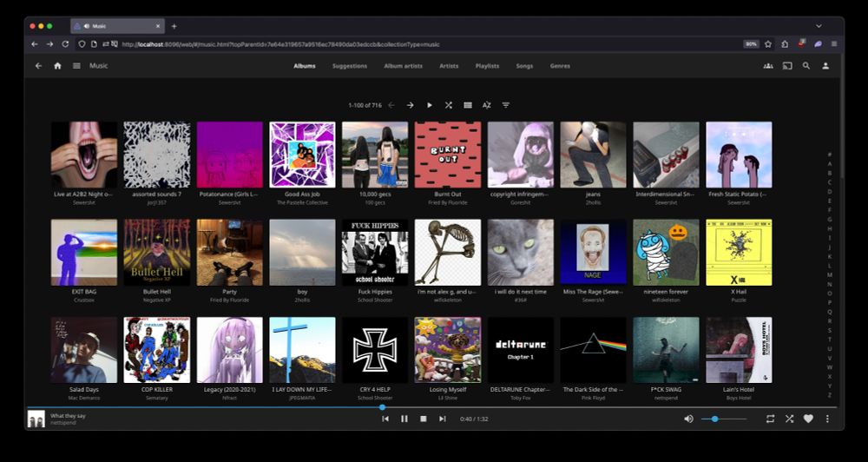Go to next page of albums
This screenshot has width=868, height=462.
[411, 105]
